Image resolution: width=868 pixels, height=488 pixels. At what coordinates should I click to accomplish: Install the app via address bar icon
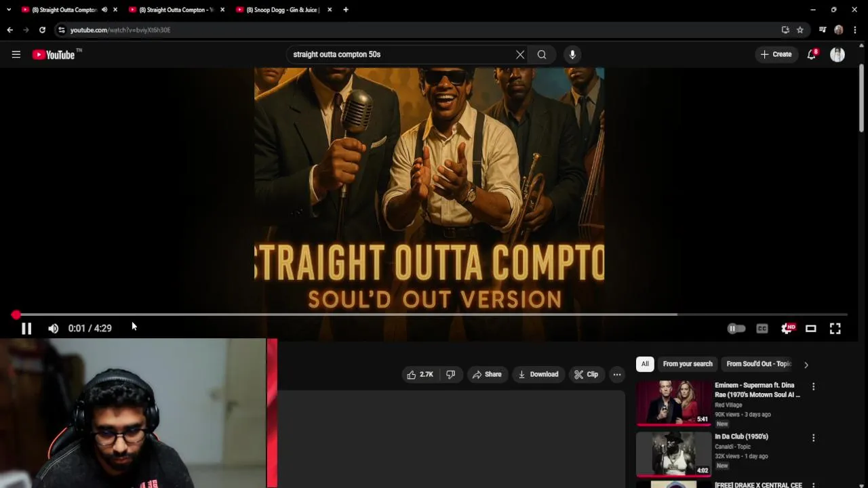pos(785,30)
